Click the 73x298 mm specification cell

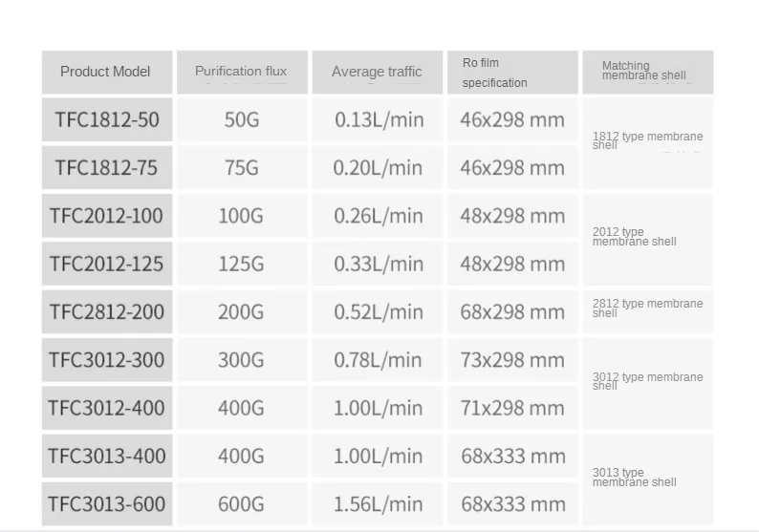coord(512,359)
